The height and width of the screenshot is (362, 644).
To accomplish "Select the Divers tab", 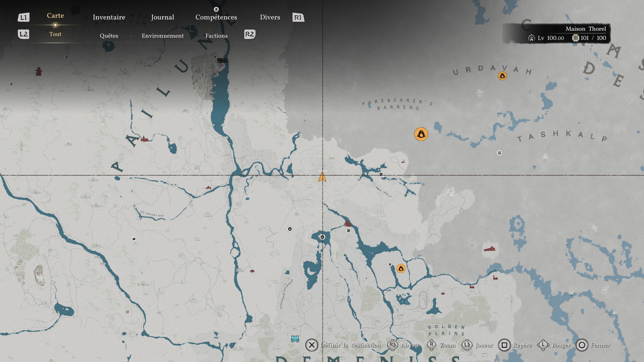I will [270, 17].
